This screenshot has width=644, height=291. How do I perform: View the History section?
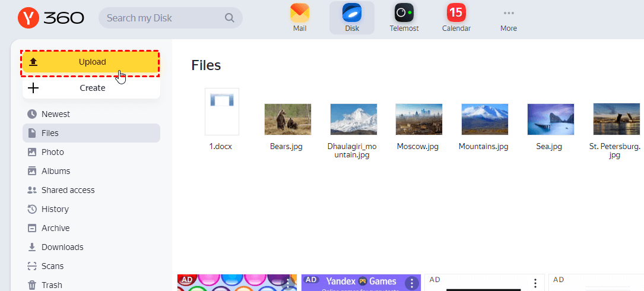[91, 209]
